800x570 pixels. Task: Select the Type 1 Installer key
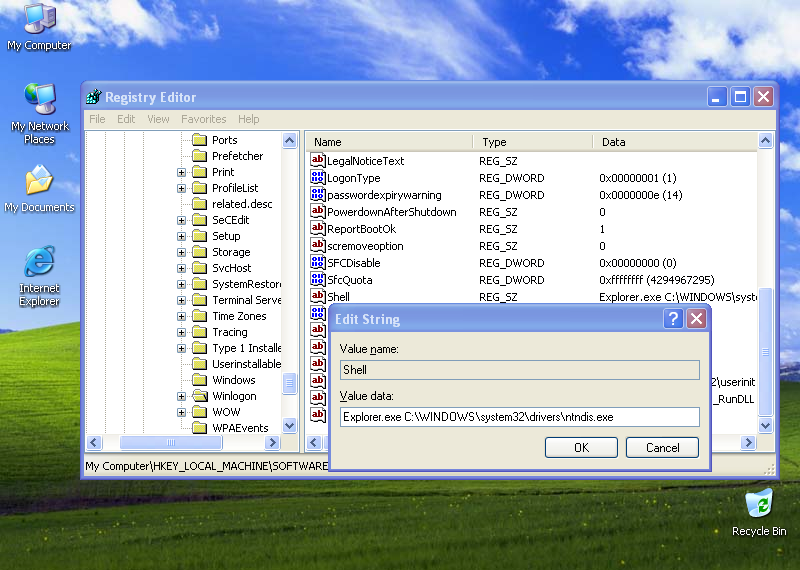click(246, 348)
